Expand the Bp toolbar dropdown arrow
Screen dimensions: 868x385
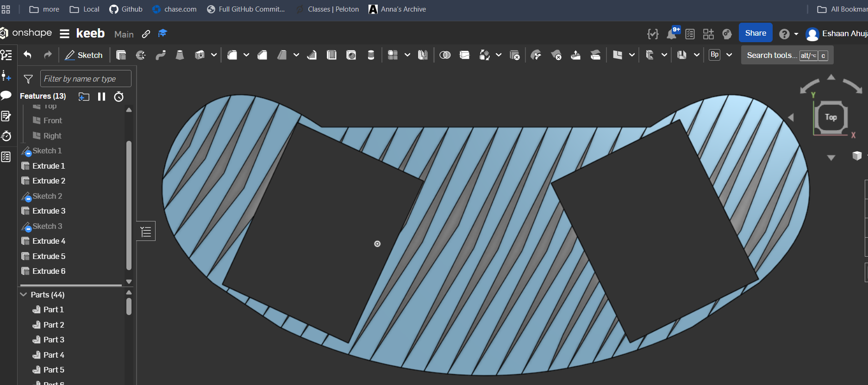[x=729, y=55]
